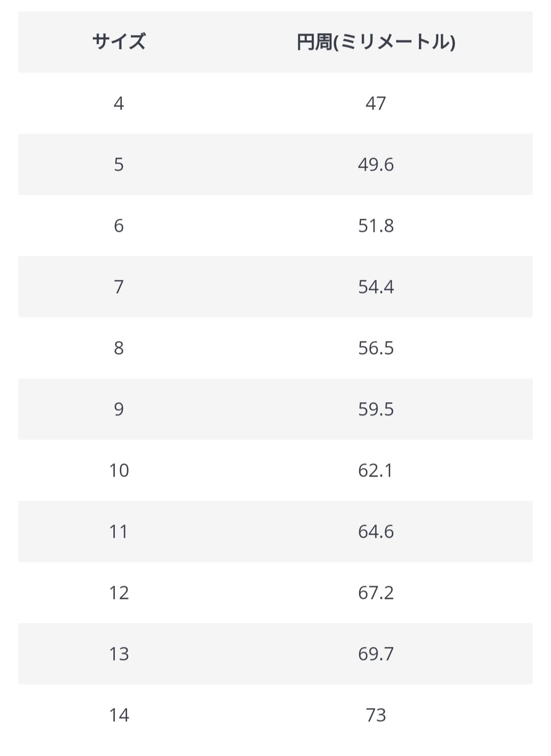The image size is (551, 756).
Task: Click the 円周(ミリメートル) column header
Action: (376, 42)
